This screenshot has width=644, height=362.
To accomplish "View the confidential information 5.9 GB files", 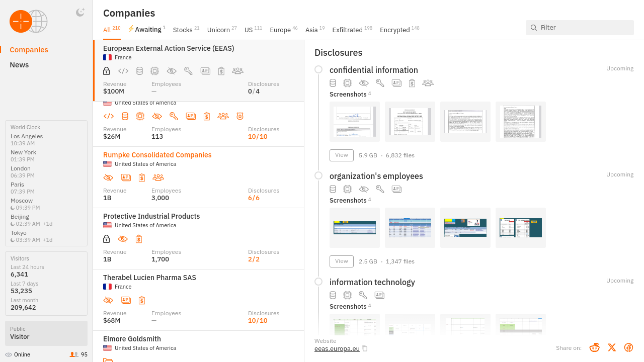I will tap(341, 155).
